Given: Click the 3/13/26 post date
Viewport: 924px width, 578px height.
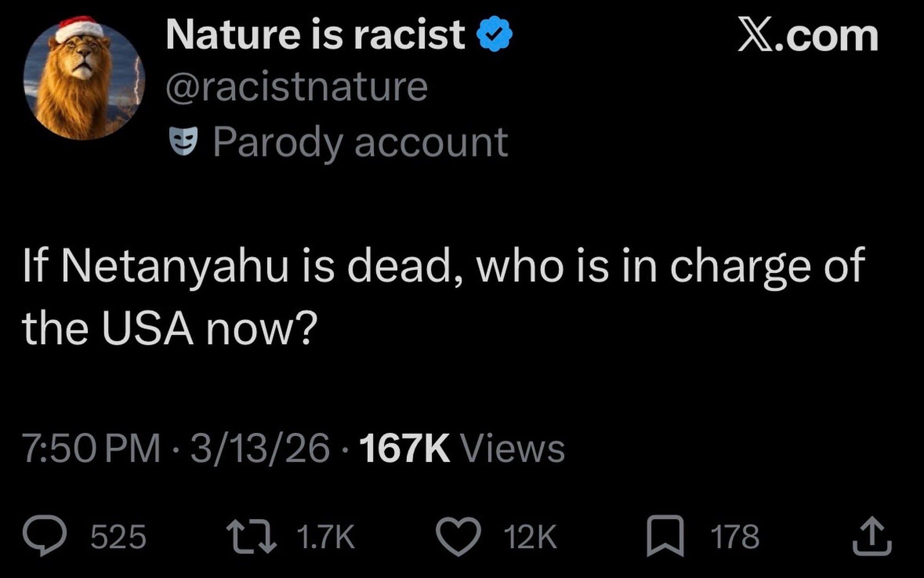Looking at the screenshot, I should tap(261, 449).
